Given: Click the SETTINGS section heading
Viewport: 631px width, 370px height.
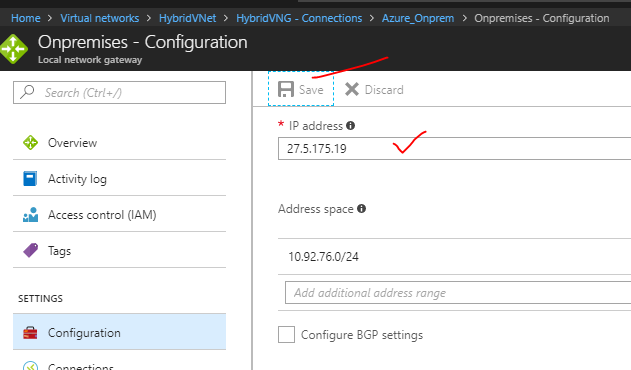Looking at the screenshot, I should (40, 298).
